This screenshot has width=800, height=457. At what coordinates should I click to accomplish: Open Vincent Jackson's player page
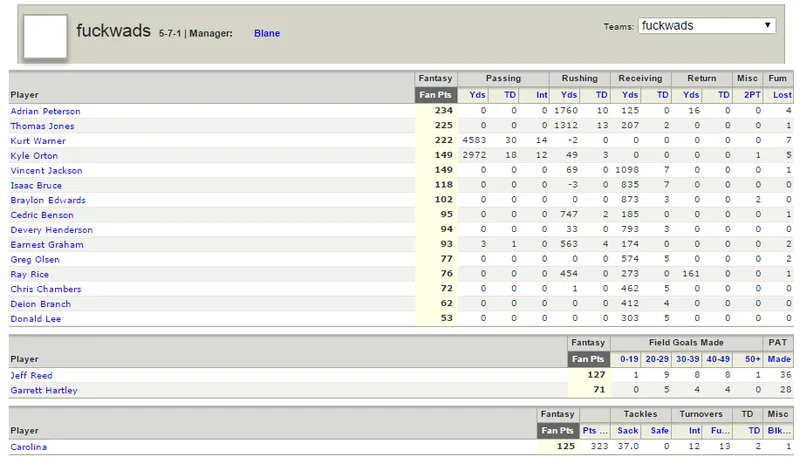tap(46, 170)
